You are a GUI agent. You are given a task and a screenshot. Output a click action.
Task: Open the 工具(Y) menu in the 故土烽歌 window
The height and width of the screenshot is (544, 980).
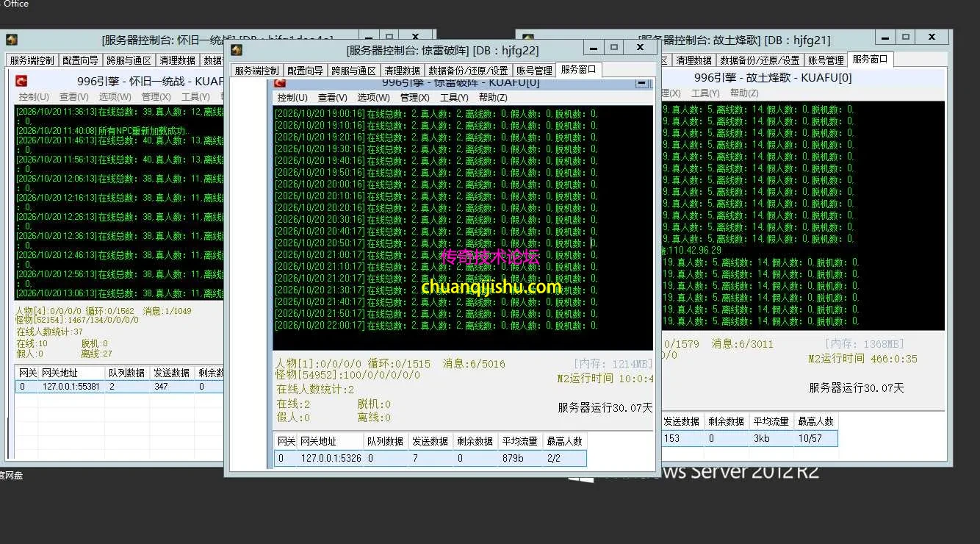tap(705, 93)
